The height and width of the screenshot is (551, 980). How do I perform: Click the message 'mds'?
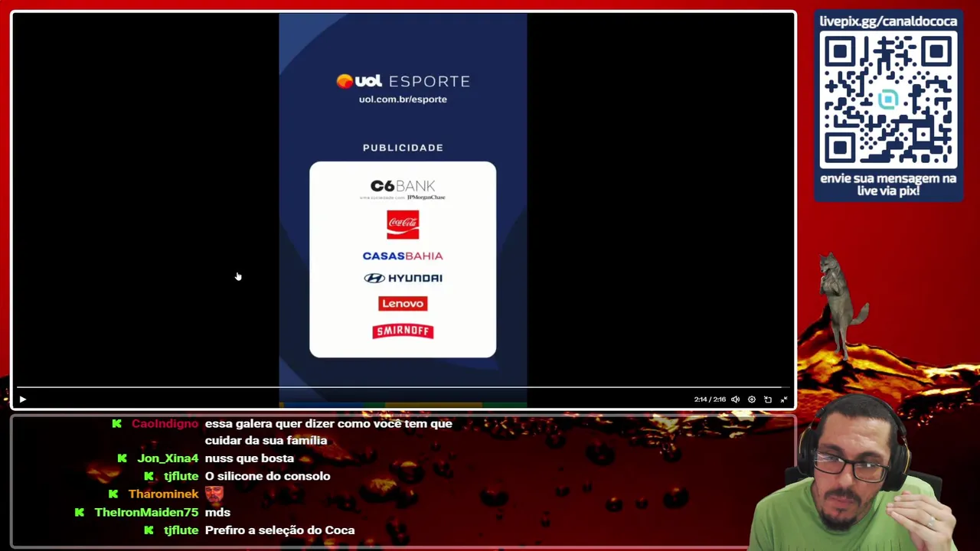217,513
